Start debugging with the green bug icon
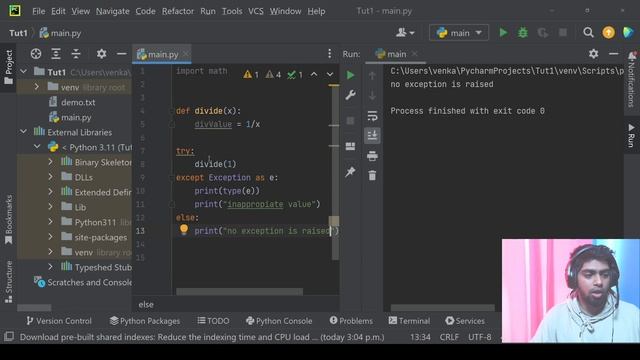The image size is (640, 360). (x=523, y=33)
